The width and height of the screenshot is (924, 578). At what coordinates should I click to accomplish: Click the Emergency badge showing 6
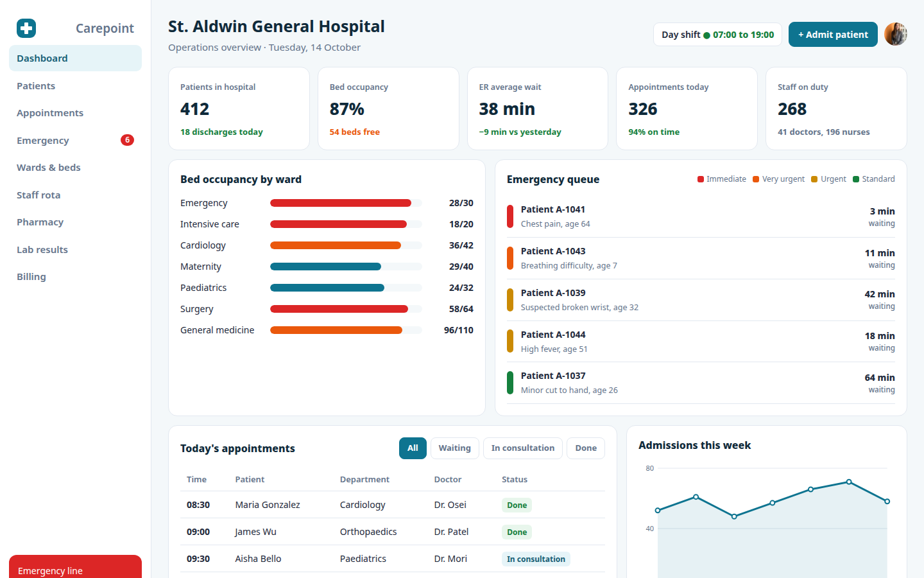pos(127,140)
